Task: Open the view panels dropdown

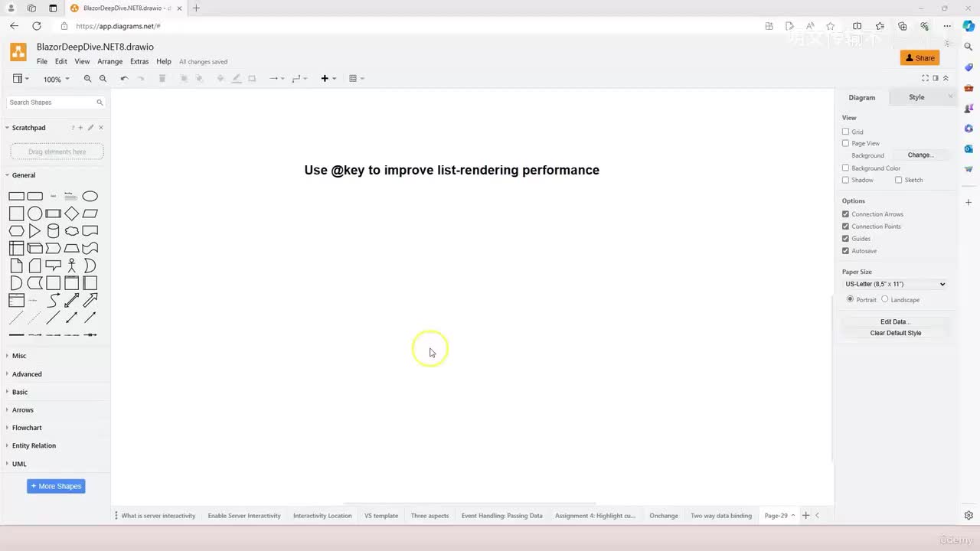Action: coord(21,78)
